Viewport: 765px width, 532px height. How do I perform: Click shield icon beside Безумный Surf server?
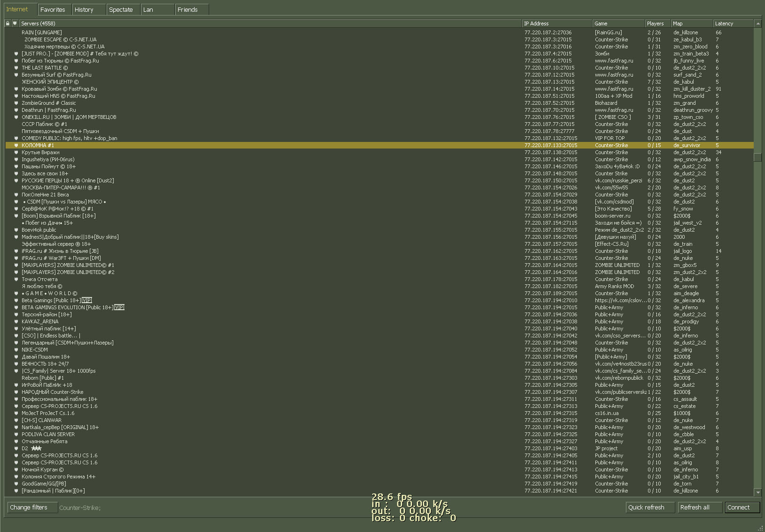(16, 75)
